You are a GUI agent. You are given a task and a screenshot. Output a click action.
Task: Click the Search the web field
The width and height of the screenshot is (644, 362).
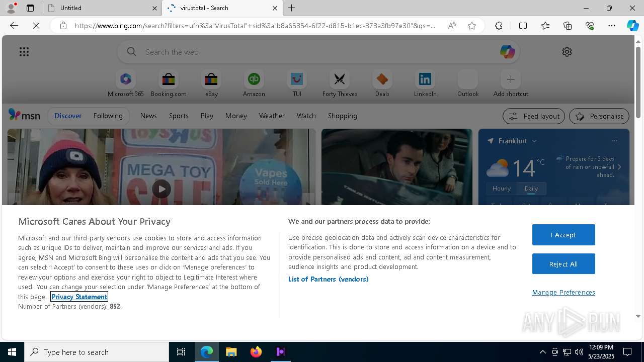(x=318, y=52)
